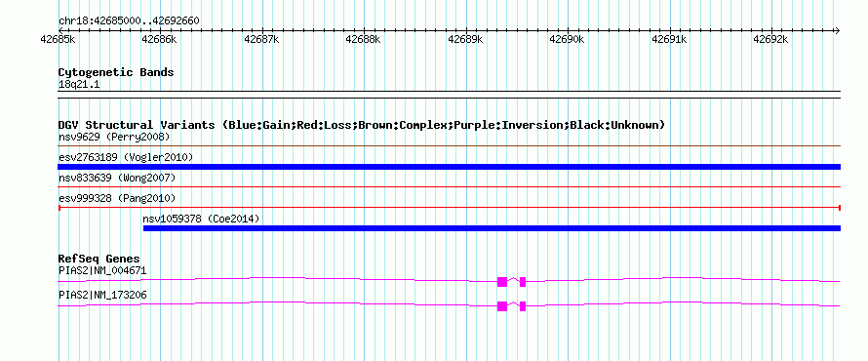
Task: Click the smaller exon block of NM_173206
Action: pyautogui.click(x=523, y=305)
